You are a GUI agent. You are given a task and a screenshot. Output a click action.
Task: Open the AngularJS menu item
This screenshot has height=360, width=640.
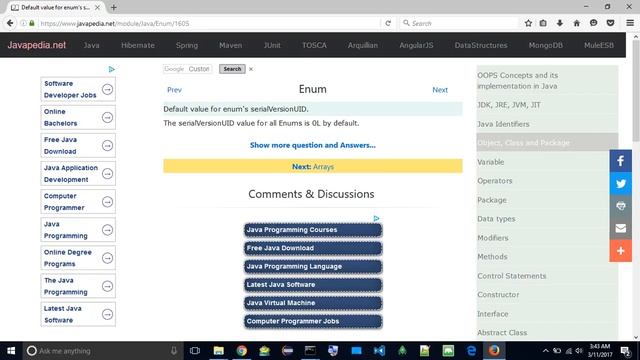click(416, 45)
